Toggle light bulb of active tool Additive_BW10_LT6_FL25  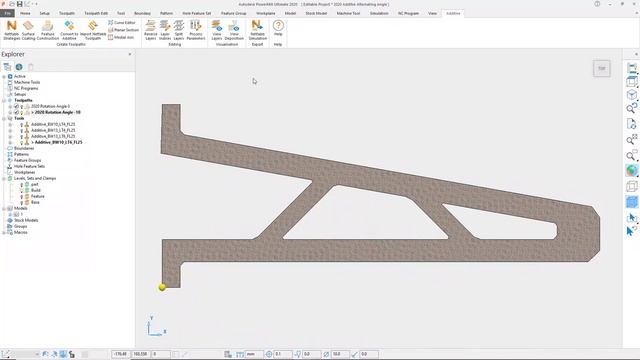[22, 142]
